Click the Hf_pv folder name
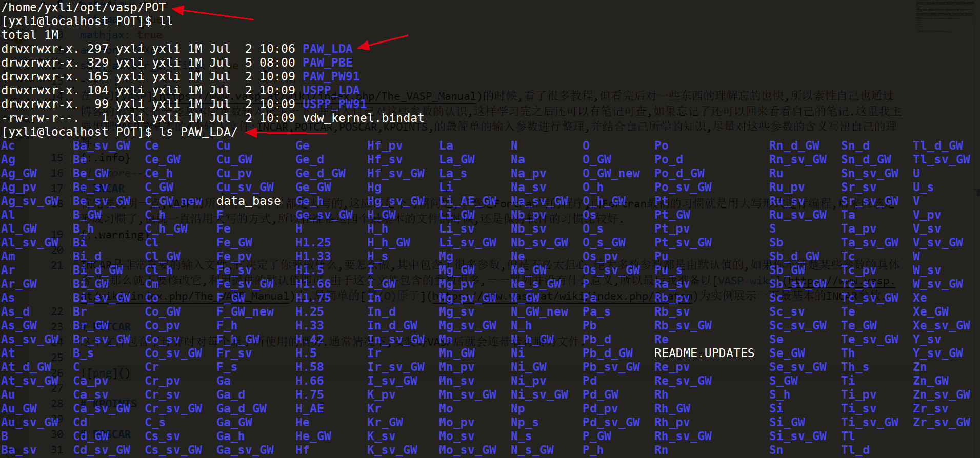This screenshot has width=980, height=458. coord(385,145)
